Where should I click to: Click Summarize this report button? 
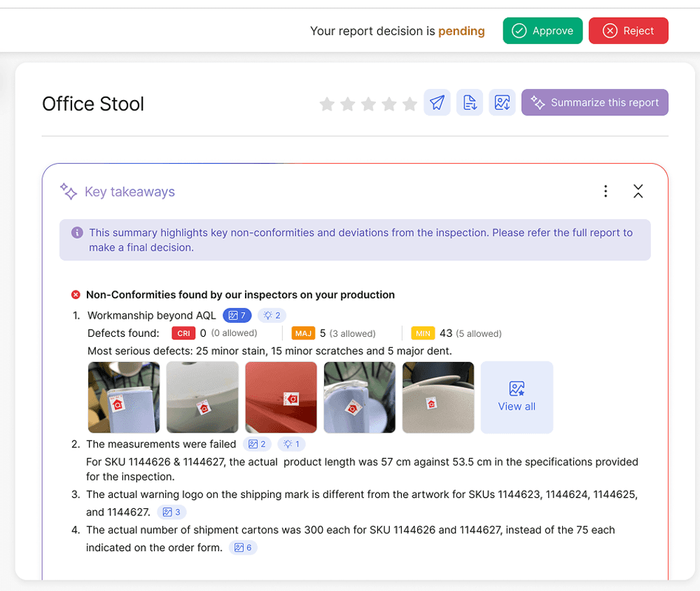(594, 103)
